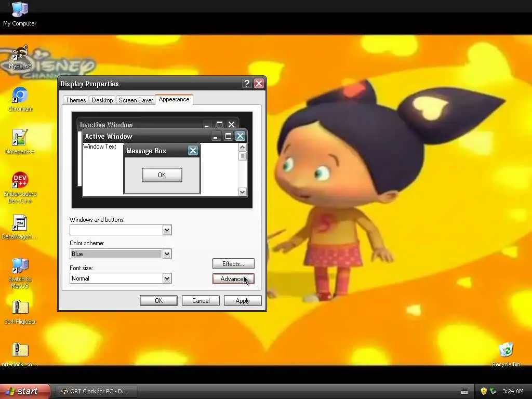
Task: Click the Advanced button
Action: (233, 279)
